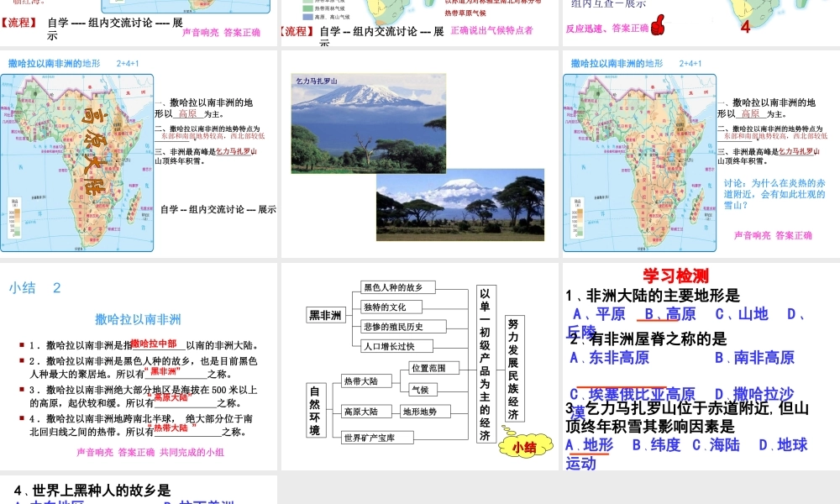840x504 pixels.
Task: Choose option A、平原
Action: [598, 314]
